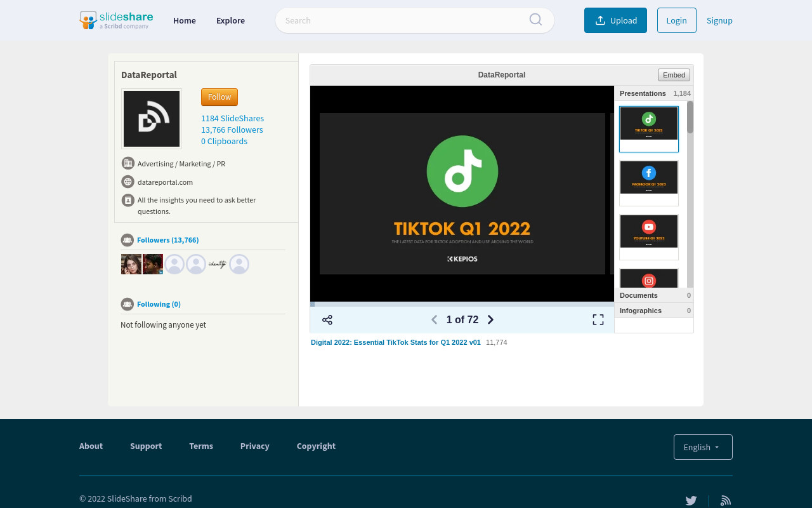Click the DataReportal profile avatar
Image resolution: width=812 pixels, height=508 pixels.
click(x=152, y=119)
